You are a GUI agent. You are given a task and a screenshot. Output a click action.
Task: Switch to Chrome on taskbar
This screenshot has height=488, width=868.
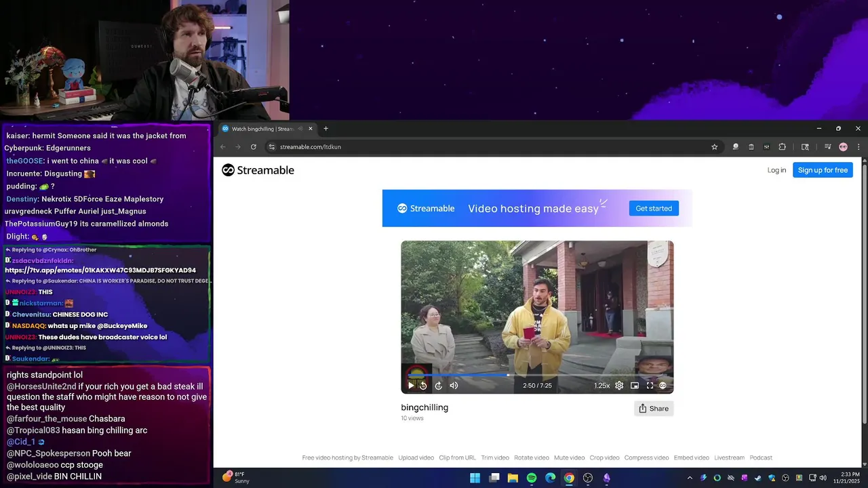(x=569, y=478)
